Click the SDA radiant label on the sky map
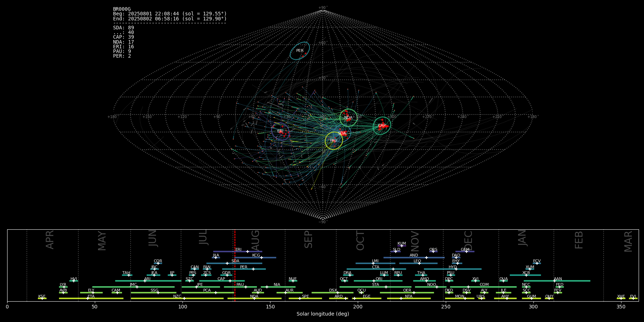The image size is (644, 322). [x=342, y=133]
